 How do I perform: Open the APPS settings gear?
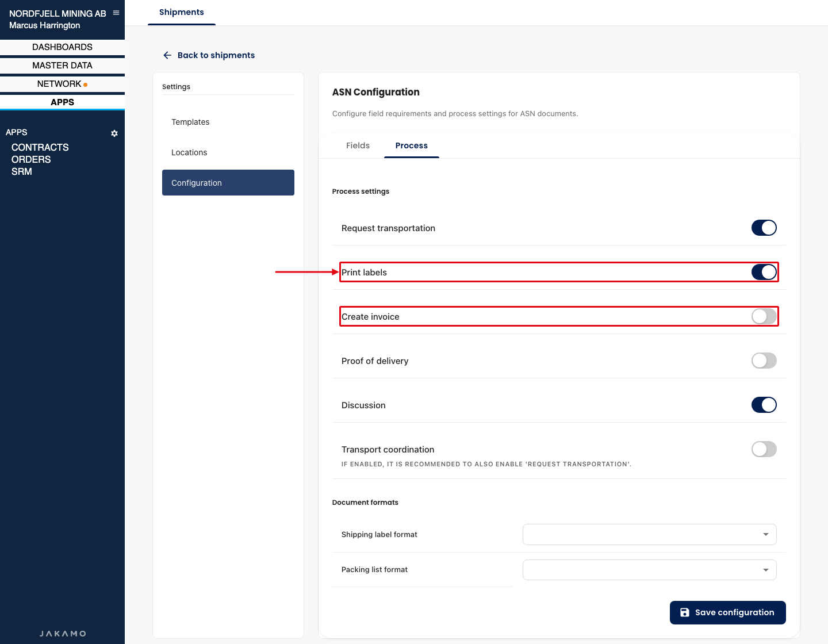click(x=114, y=133)
